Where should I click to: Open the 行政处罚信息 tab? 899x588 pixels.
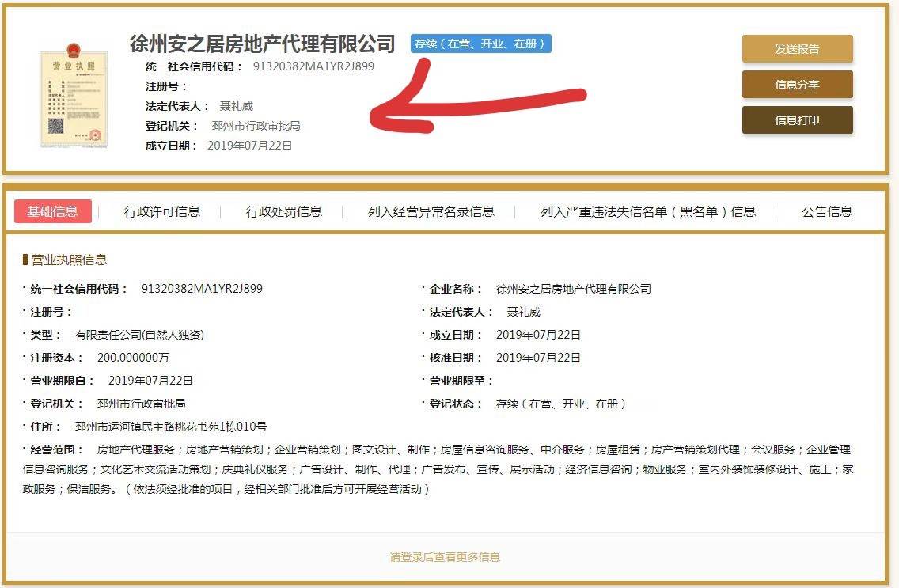tap(284, 211)
